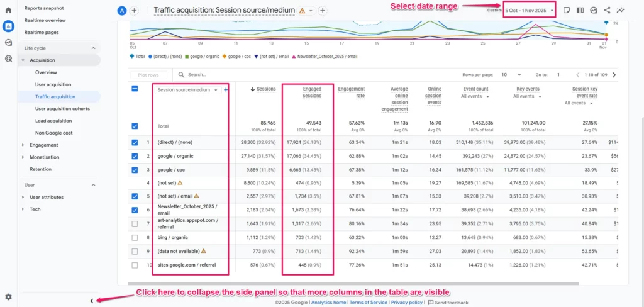This screenshot has width=644, height=307.
Task: Open the Home icon in left rail
Action: click(8, 9)
